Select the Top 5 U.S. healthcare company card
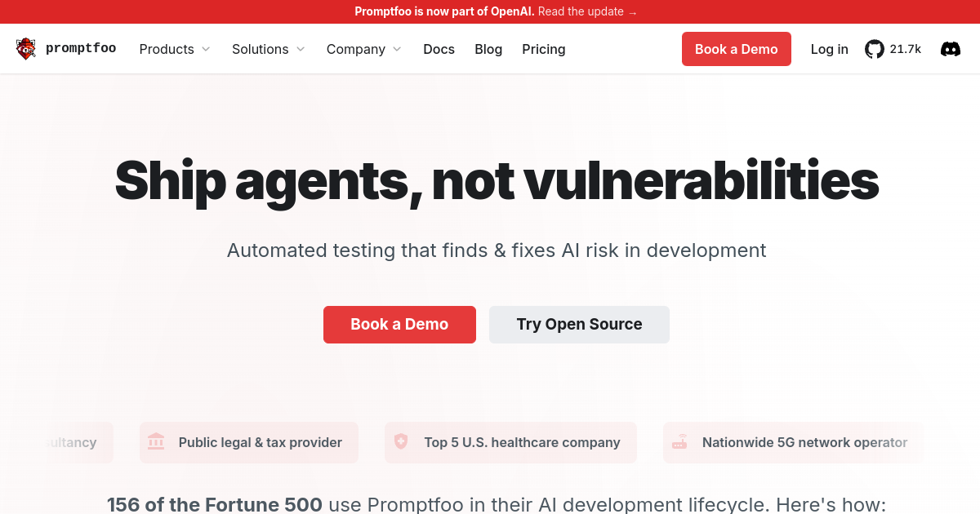 pos(510,442)
